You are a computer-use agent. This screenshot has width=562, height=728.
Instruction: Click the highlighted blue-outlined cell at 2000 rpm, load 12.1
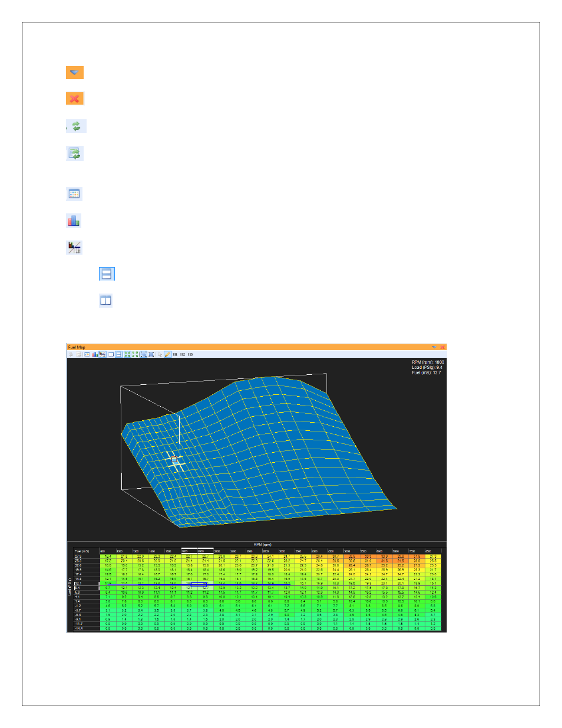click(199, 584)
